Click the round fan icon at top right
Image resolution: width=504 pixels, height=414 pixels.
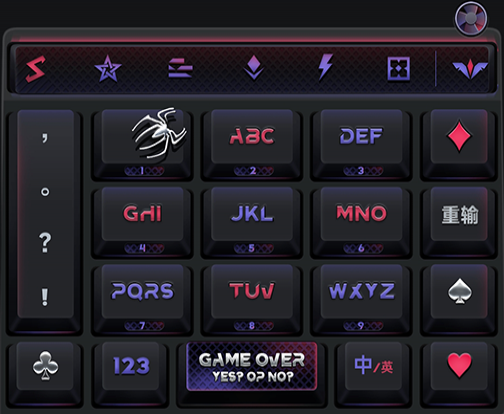471,19
